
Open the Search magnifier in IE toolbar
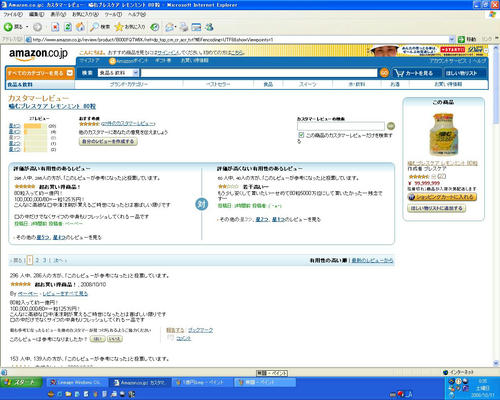pos(95,27)
